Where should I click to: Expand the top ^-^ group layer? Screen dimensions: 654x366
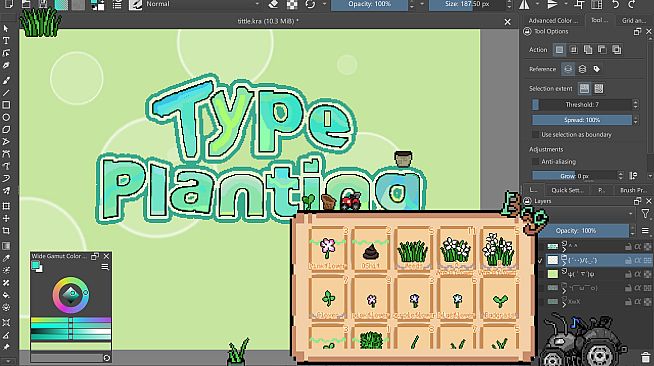pyautogui.click(x=565, y=249)
